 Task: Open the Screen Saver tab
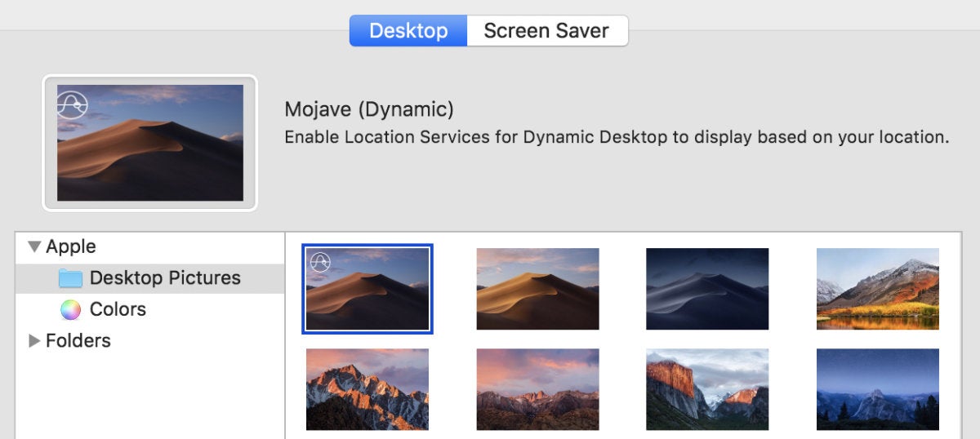[x=547, y=31]
